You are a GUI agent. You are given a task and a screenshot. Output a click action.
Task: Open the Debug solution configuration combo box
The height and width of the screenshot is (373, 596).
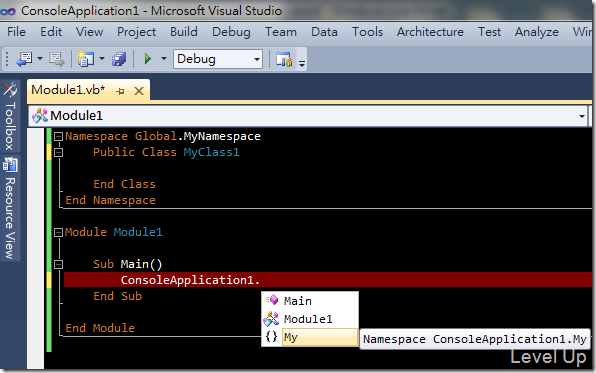[218, 59]
